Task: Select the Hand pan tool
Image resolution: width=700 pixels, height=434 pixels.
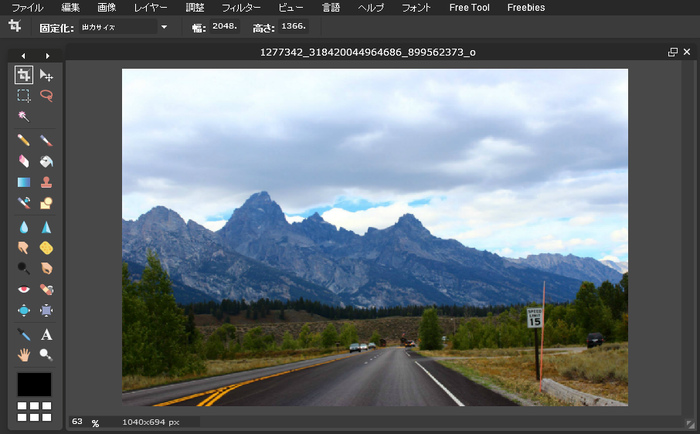Action: (24, 355)
